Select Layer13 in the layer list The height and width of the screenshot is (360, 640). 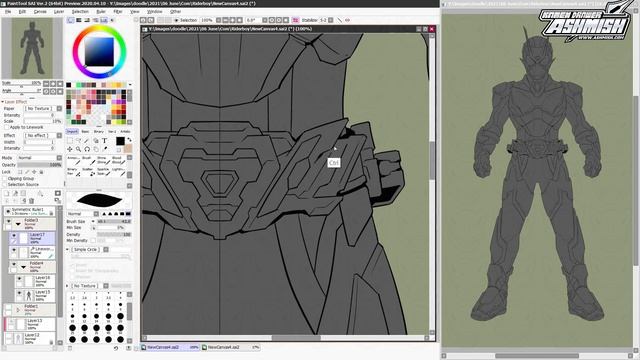[30, 324]
